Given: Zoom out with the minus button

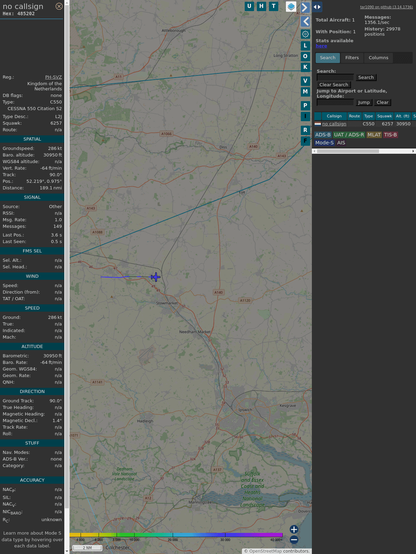Looking at the screenshot, I should 294,540.
